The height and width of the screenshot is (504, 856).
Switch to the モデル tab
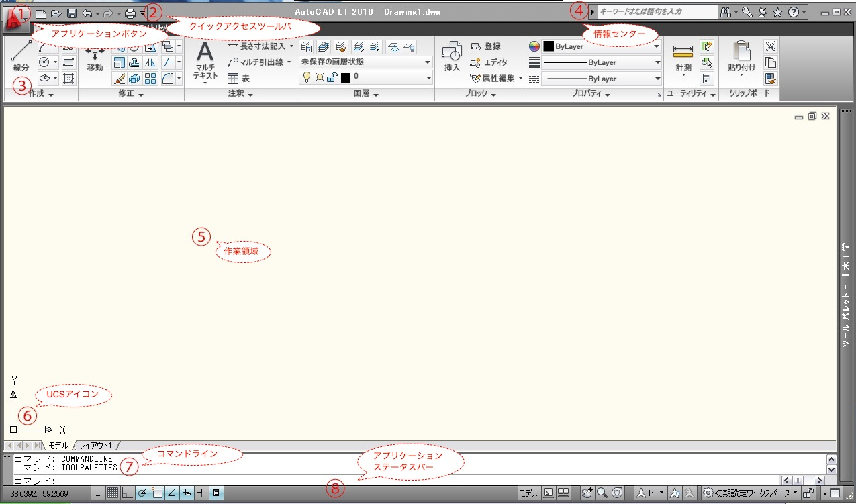point(58,445)
